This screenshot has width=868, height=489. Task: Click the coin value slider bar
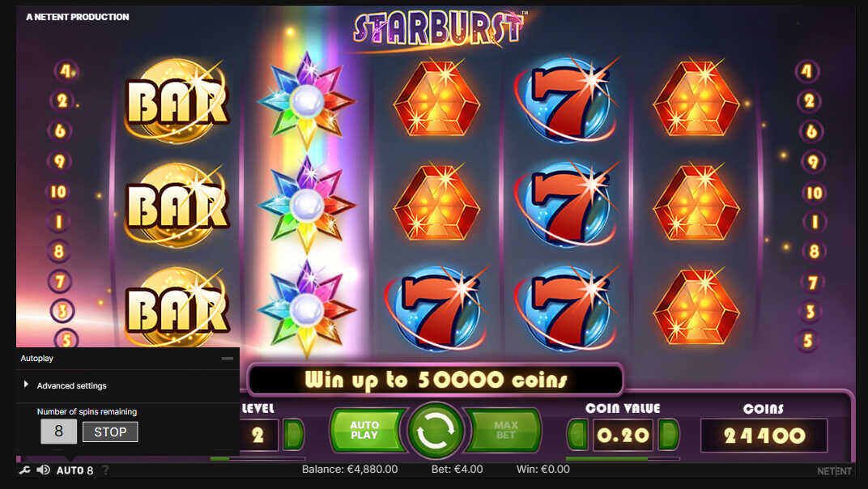(x=622, y=458)
